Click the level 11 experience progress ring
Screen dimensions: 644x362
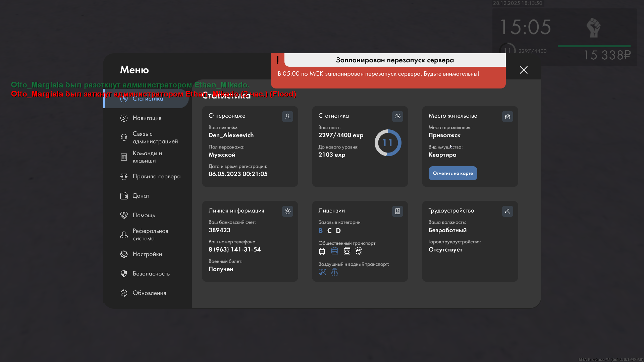click(388, 143)
